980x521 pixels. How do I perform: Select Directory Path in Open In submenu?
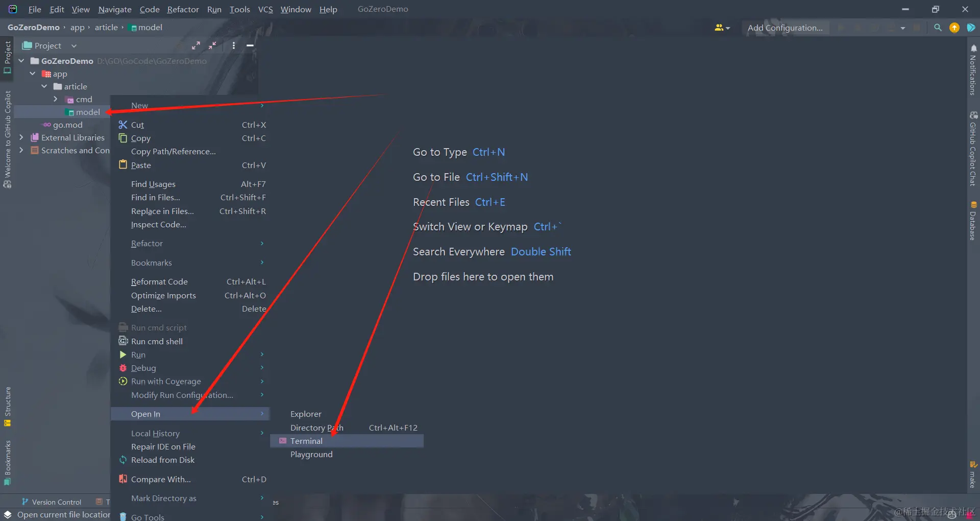click(347, 428)
